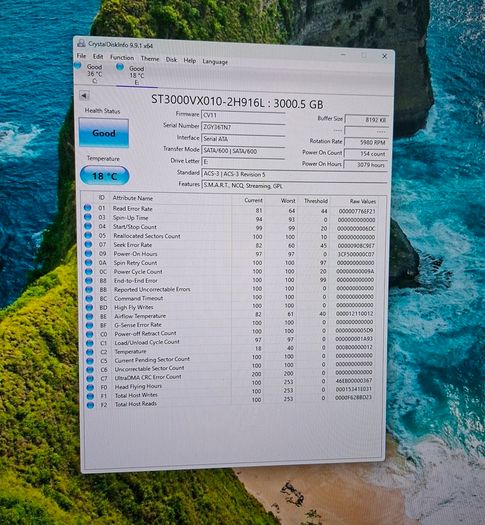Click the 18 °C temperature button
The width and height of the screenshot is (485, 525).
[x=104, y=176]
